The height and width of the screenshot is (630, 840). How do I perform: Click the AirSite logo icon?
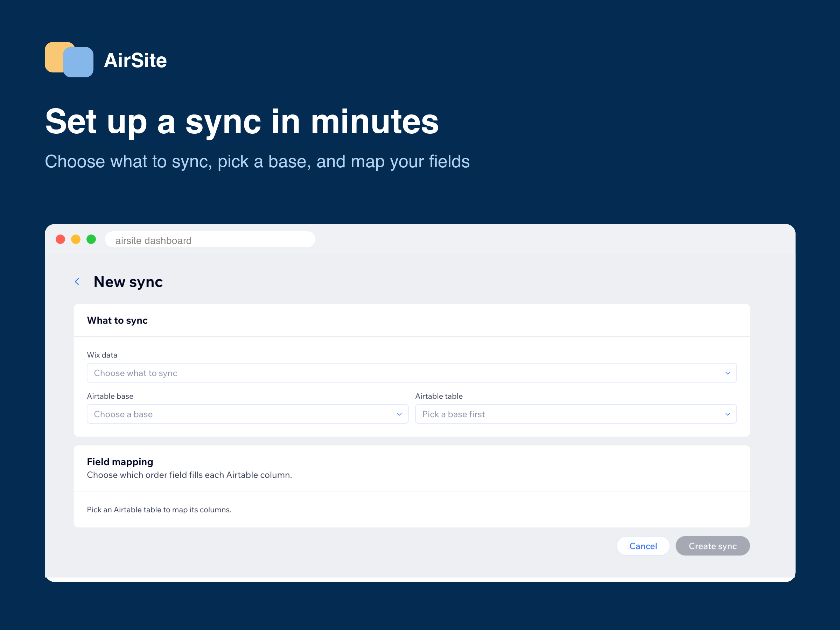(69, 59)
